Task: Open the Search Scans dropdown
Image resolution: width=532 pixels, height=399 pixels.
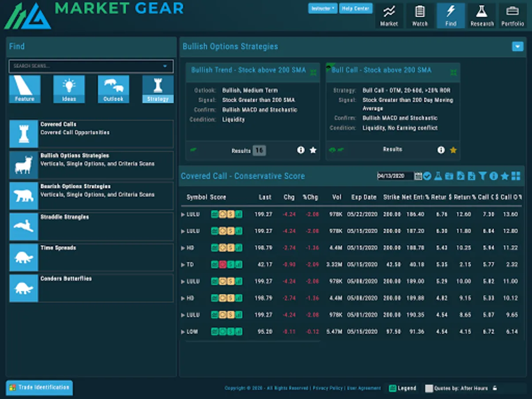Action: pyautogui.click(x=165, y=66)
